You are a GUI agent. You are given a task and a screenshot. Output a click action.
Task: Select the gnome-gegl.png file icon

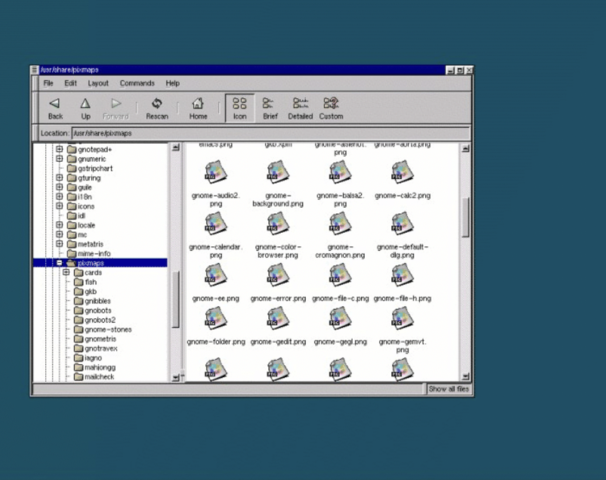click(x=340, y=318)
